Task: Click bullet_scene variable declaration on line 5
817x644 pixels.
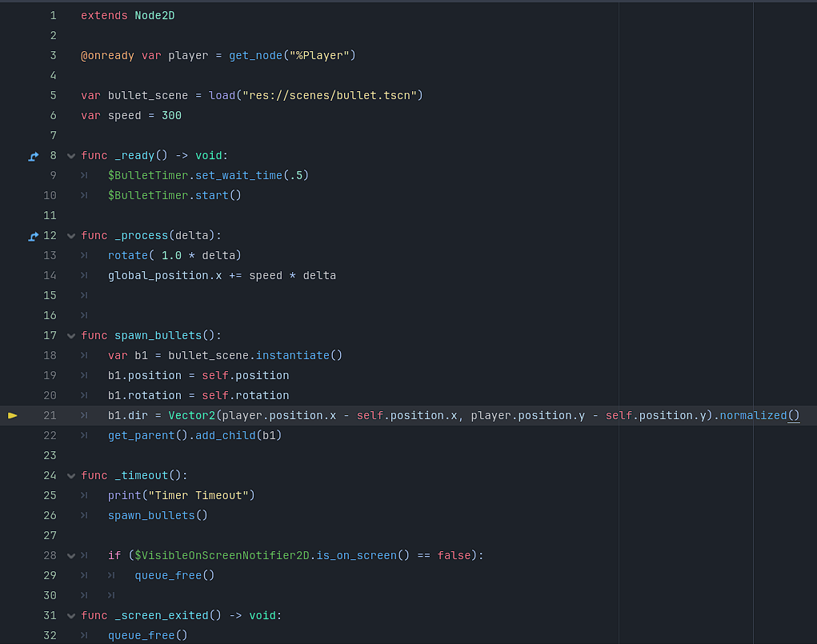Action: pos(148,95)
